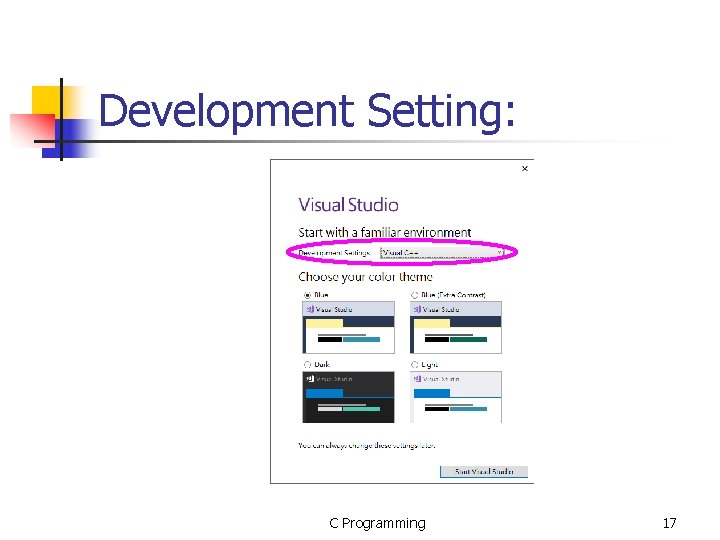
Task: Click the Light theme preview thumbnail
Action: pos(456,397)
